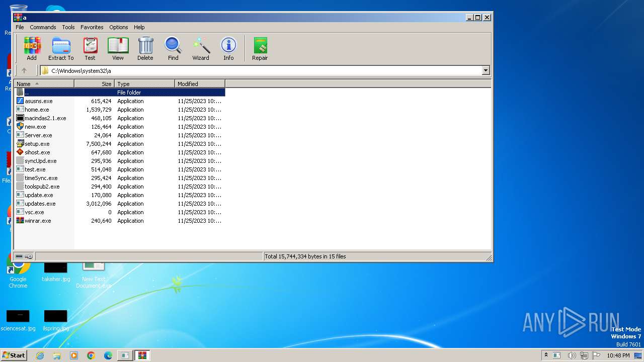This screenshot has height=362, width=644.
Task: Sort by Type column header
Action: 144,84
